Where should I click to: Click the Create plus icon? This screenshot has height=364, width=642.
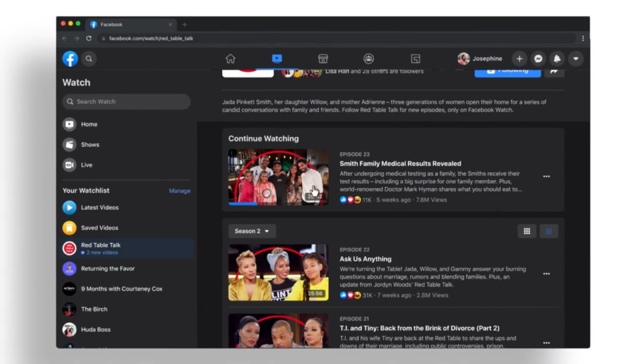click(x=519, y=59)
